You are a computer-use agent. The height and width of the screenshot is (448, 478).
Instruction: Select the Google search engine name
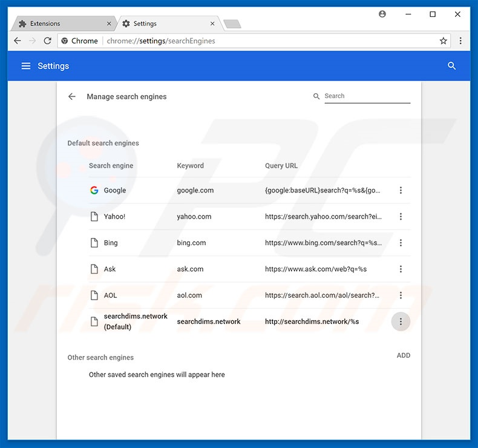click(115, 190)
